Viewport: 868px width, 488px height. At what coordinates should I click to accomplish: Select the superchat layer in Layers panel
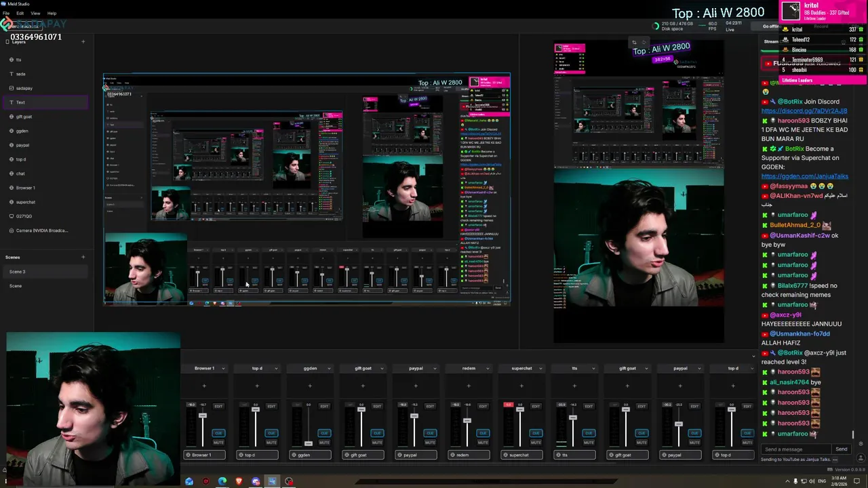[44, 202]
